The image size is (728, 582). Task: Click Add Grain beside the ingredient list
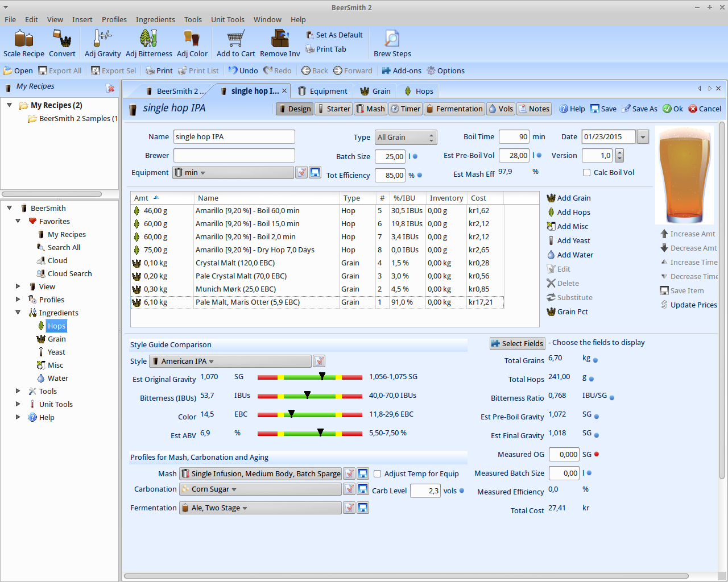coord(569,198)
